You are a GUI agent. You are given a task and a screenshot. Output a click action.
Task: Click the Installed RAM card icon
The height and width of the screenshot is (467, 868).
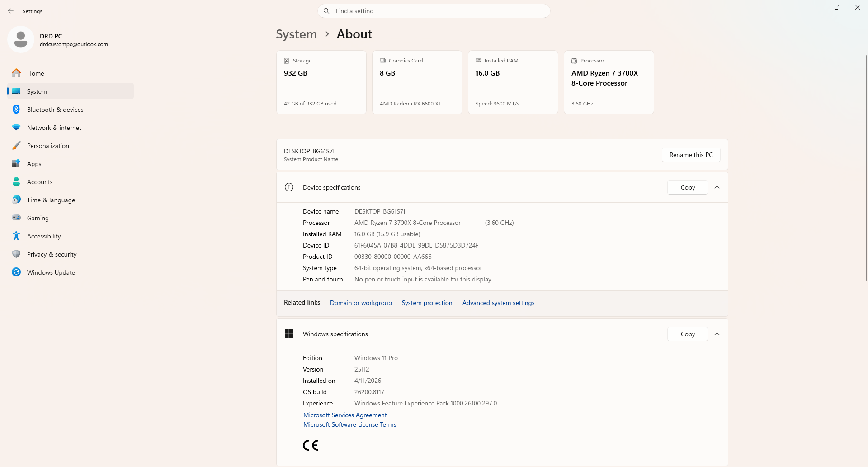click(478, 60)
